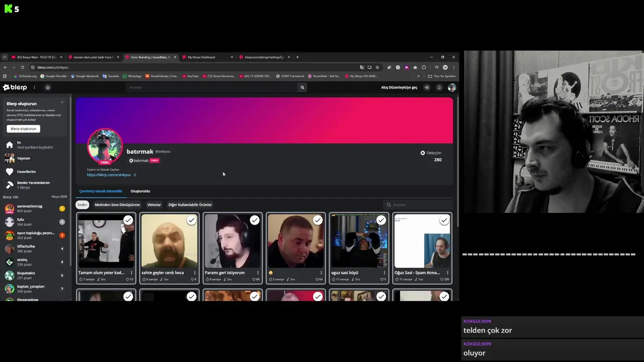Open sevinç leaderboard entry
Viewport: 644px width, 362px height.
click(35, 262)
